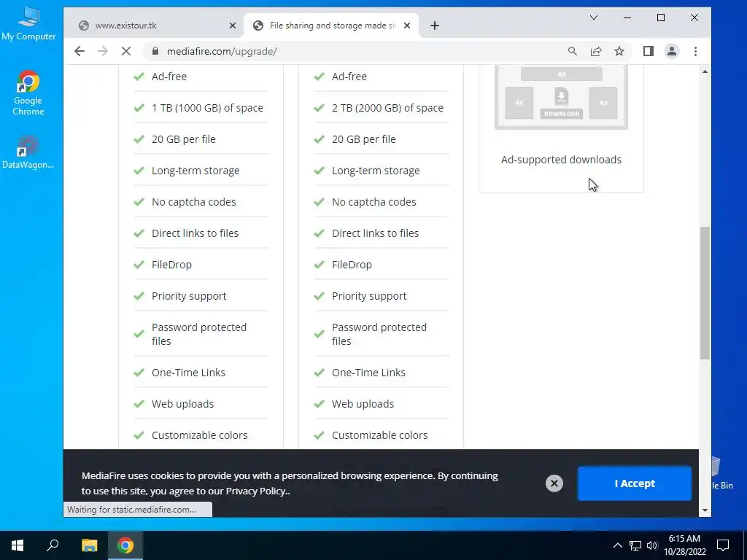Expand the tab search chevron
The image size is (747, 560).
[x=594, y=17]
